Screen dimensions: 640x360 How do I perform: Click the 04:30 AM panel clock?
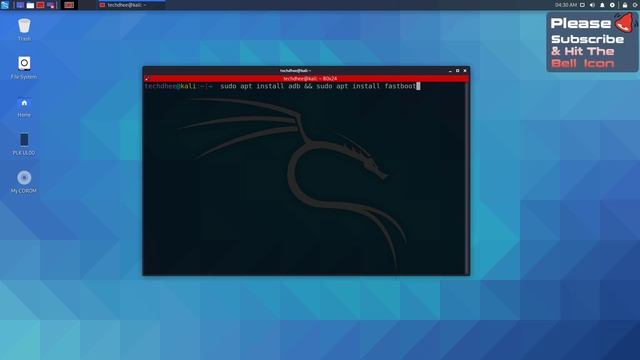[x=566, y=5]
